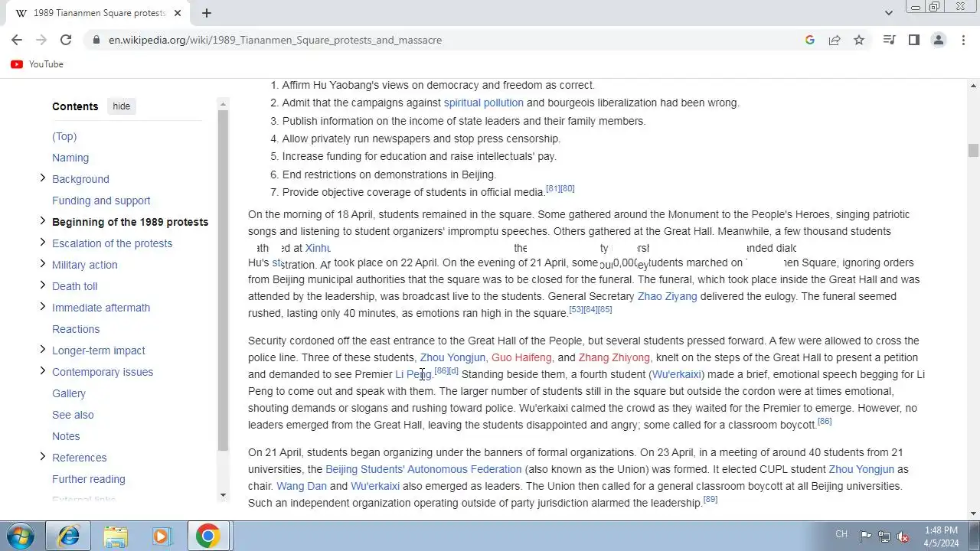980x551 pixels.
Task: Click the address bar URL
Action: click(275, 40)
